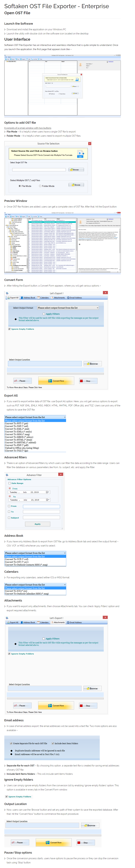Close the Advance Filter dialog

pos(61,474)
